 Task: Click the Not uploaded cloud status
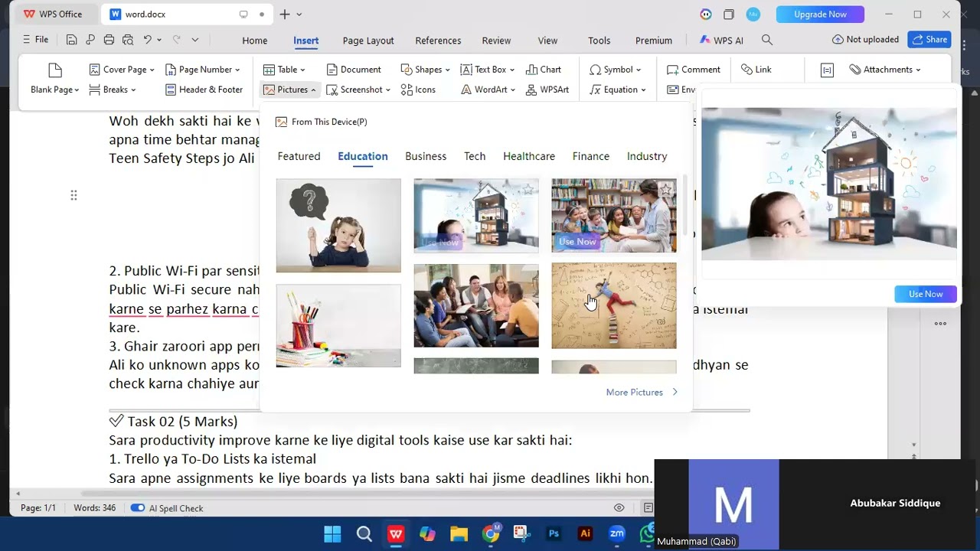click(x=865, y=40)
